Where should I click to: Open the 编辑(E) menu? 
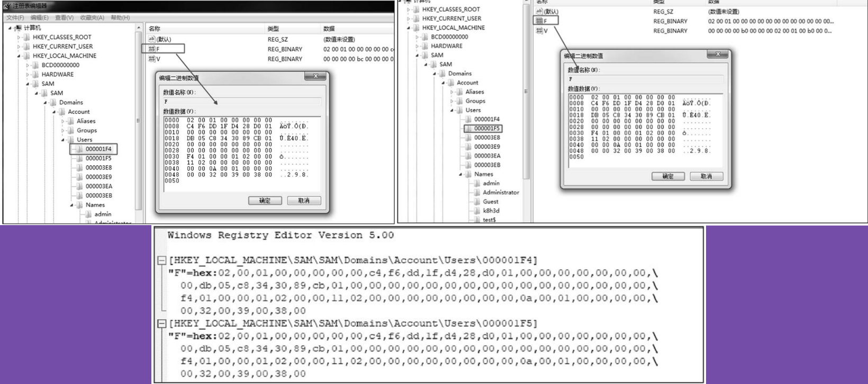tap(39, 17)
